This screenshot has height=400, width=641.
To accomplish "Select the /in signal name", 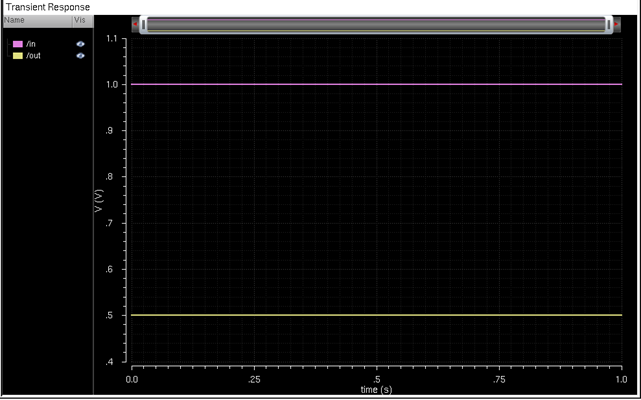I will tap(31, 44).
